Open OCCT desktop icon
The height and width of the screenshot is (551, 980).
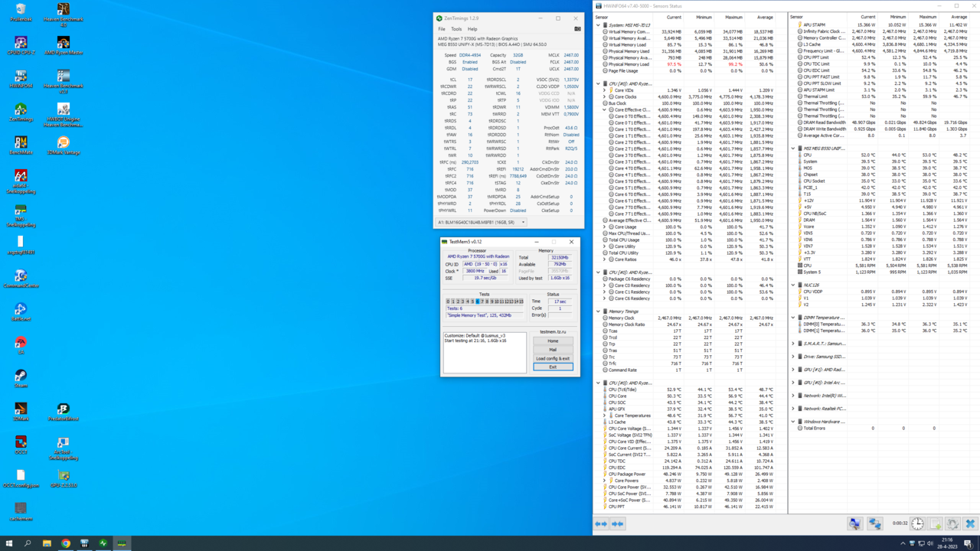pyautogui.click(x=21, y=443)
